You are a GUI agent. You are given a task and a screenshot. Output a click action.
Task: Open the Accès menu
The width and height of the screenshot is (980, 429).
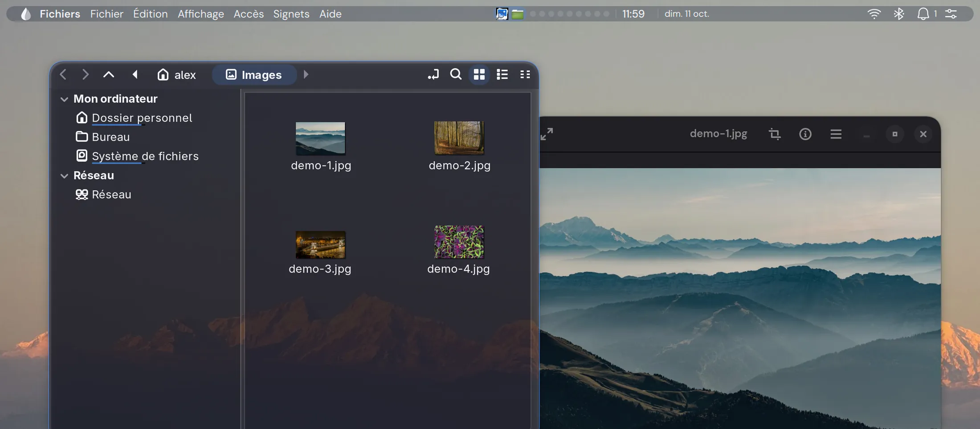[249, 14]
